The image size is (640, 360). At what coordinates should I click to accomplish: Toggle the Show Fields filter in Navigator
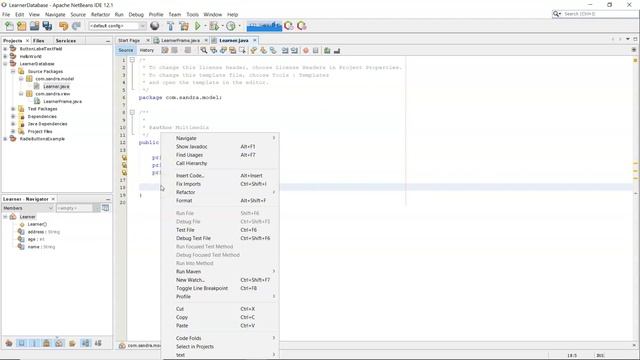21,343
